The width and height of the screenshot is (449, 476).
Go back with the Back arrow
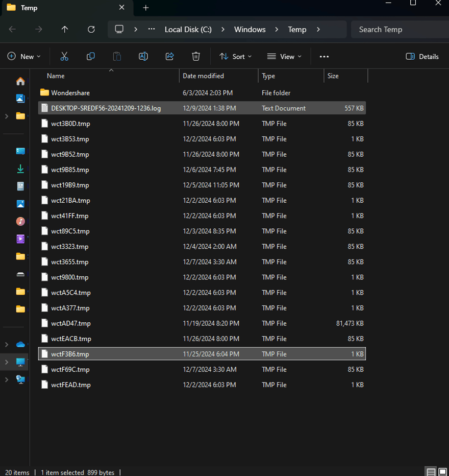[x=12, y=30]
